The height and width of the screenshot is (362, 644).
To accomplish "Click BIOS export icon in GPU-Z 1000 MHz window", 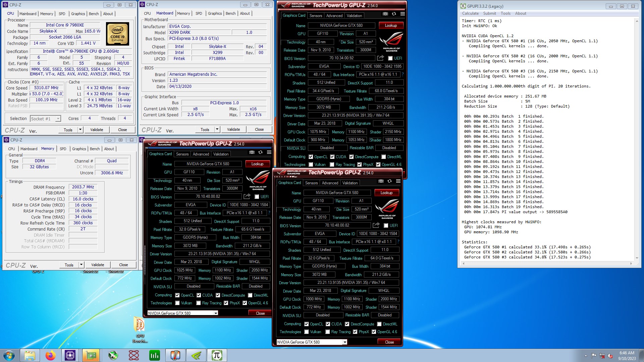I will tap(376, 225).
